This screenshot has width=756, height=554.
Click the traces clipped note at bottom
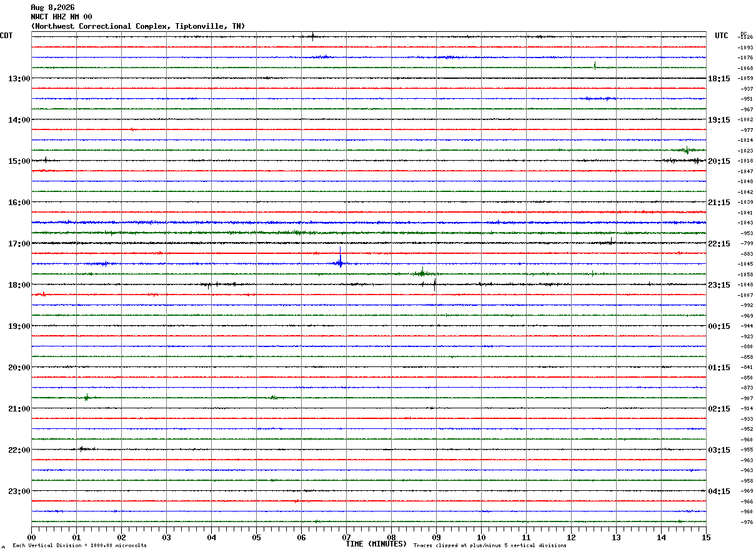click(490, 546)
